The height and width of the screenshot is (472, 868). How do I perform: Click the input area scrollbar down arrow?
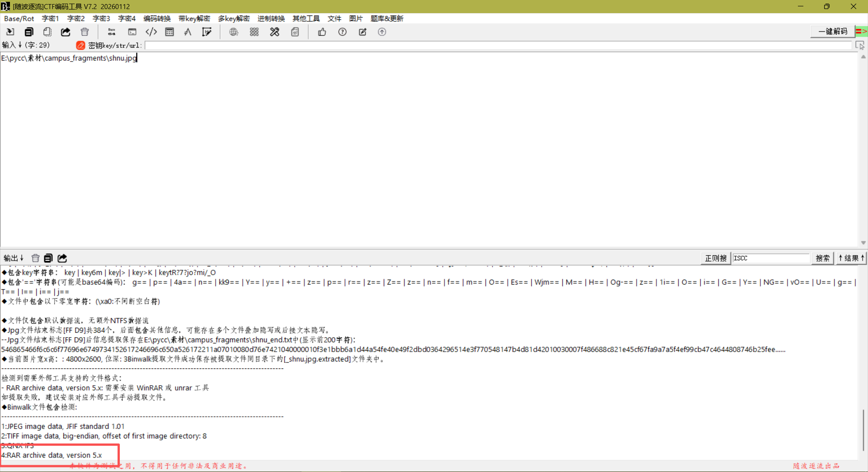pos(863,243)
